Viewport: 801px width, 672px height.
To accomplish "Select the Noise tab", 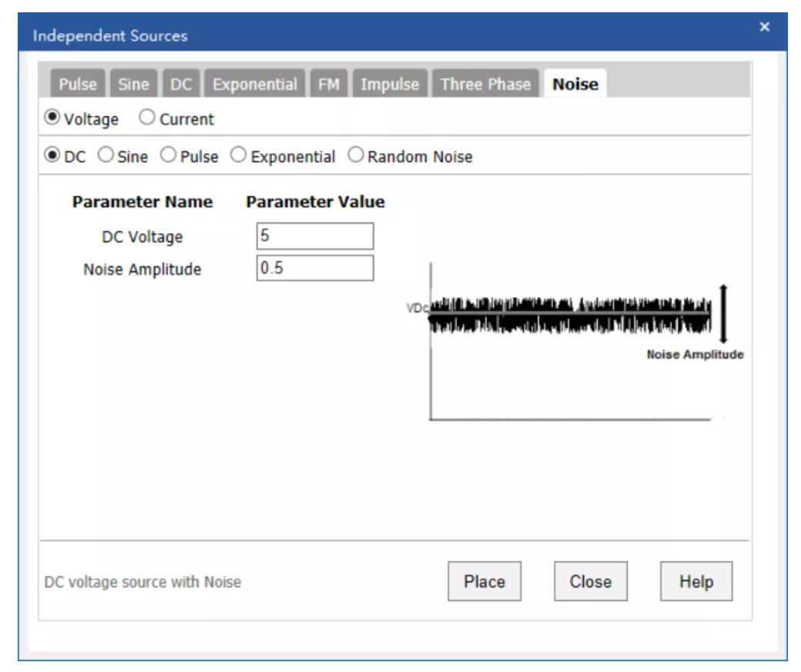I will click(575, 84).
